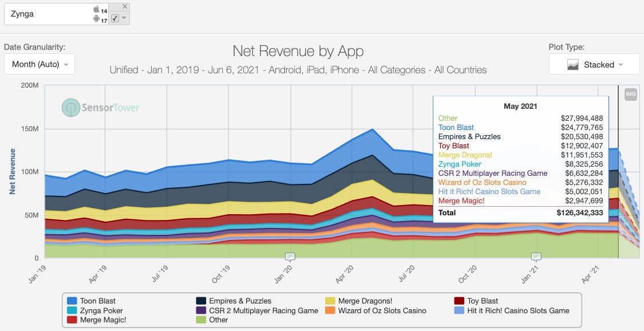Click Toon Blast legend label
Viewport: 644px width, 331px height.
[98, 301]
